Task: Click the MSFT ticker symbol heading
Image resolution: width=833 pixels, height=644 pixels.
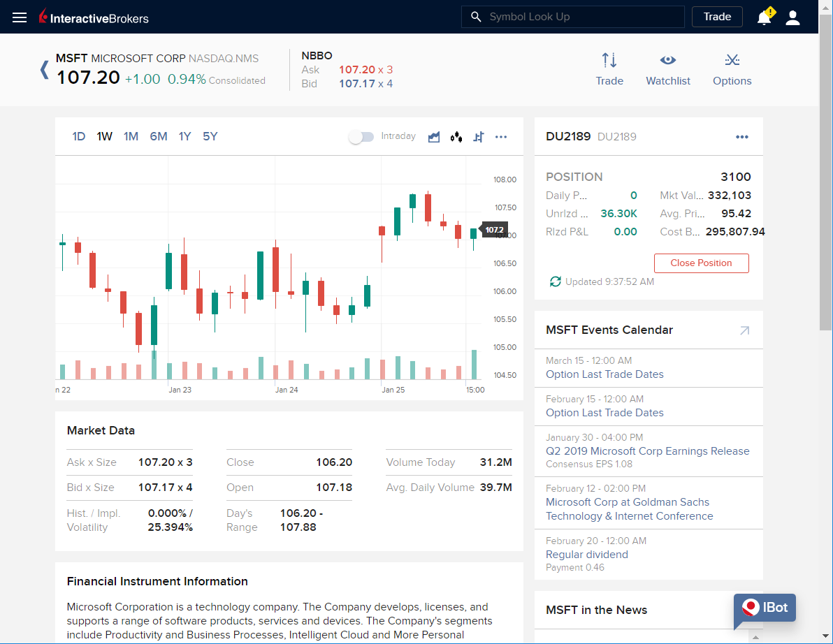Action: [x=72, y=58]
